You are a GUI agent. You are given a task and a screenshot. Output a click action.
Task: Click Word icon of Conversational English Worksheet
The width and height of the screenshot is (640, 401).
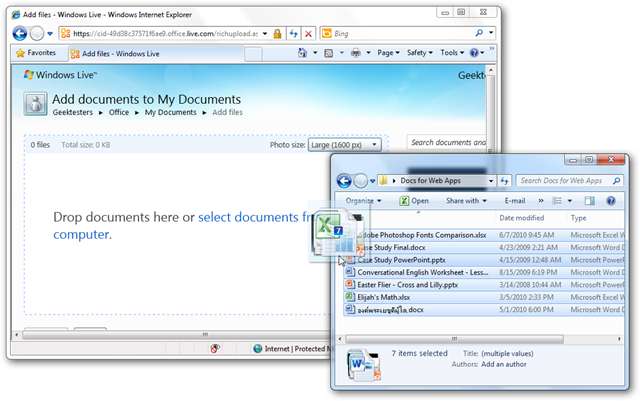(x=350, y=272)
